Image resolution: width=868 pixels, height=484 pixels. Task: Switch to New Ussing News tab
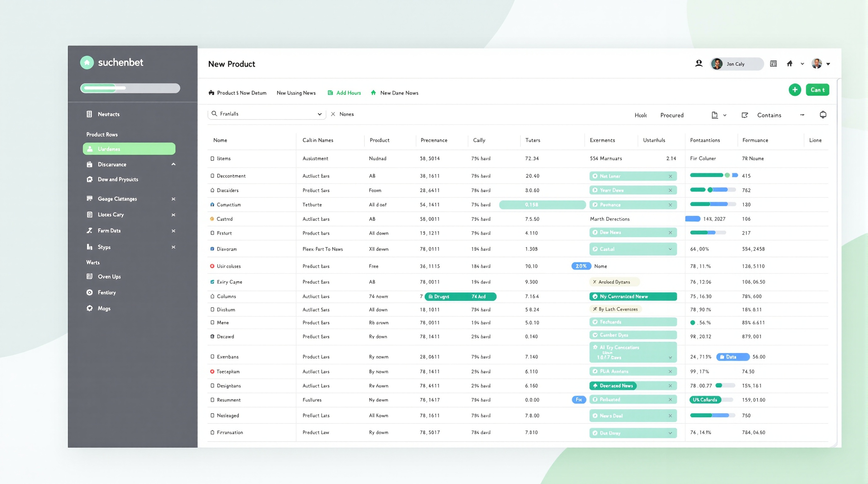tap(296, 93)
